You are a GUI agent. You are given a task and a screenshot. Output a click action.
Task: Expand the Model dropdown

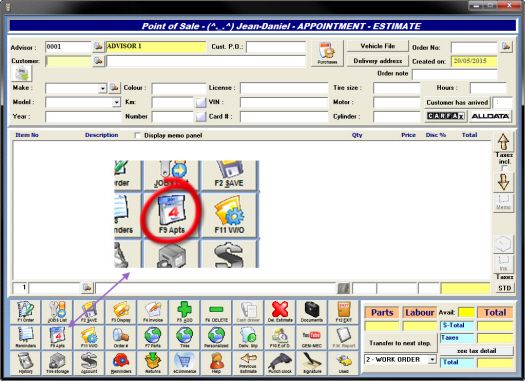pos(117,102)
